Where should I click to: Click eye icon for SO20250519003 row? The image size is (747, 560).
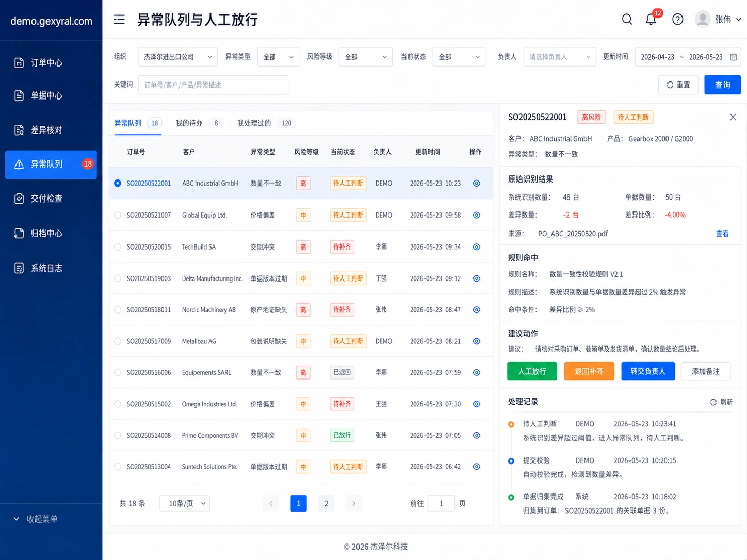tap(477, 278)
